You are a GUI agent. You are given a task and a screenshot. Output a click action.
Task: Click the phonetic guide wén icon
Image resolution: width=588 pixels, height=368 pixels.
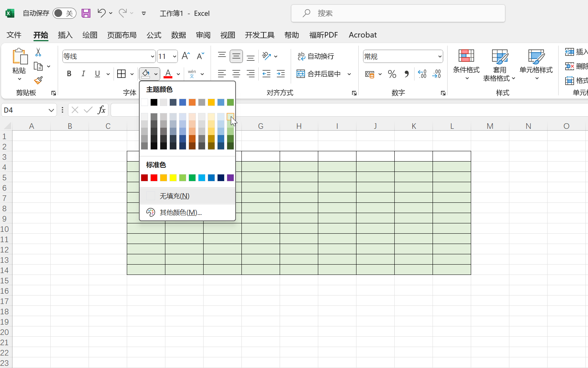[192, 74]
